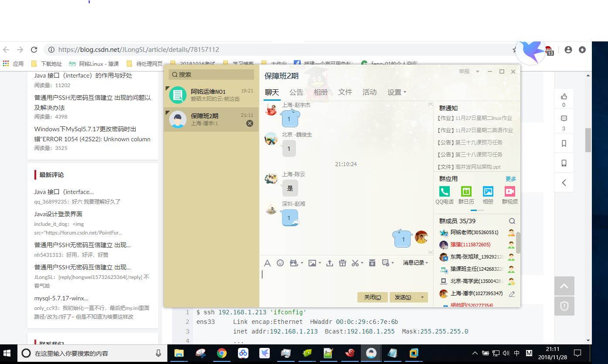
Task: Collapse the CSDN sidebar with left chevron
Action: 564,183
